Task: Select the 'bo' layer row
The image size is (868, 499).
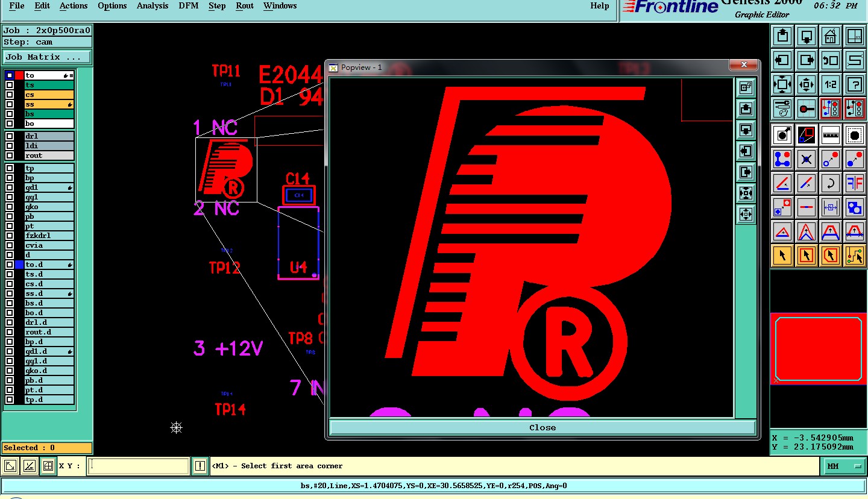Action: click(49, 124)
